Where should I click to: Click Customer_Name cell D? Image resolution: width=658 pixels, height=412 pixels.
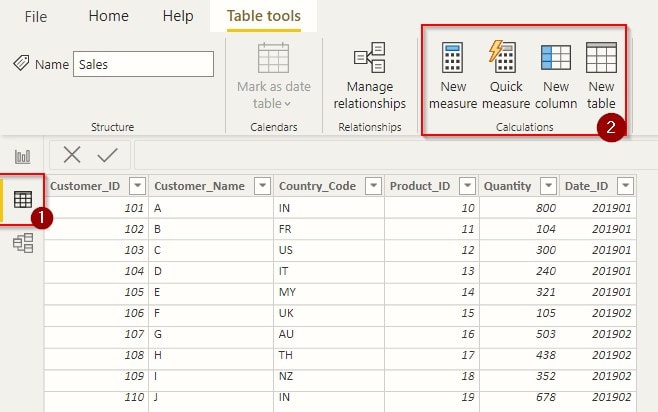[211, 271]
